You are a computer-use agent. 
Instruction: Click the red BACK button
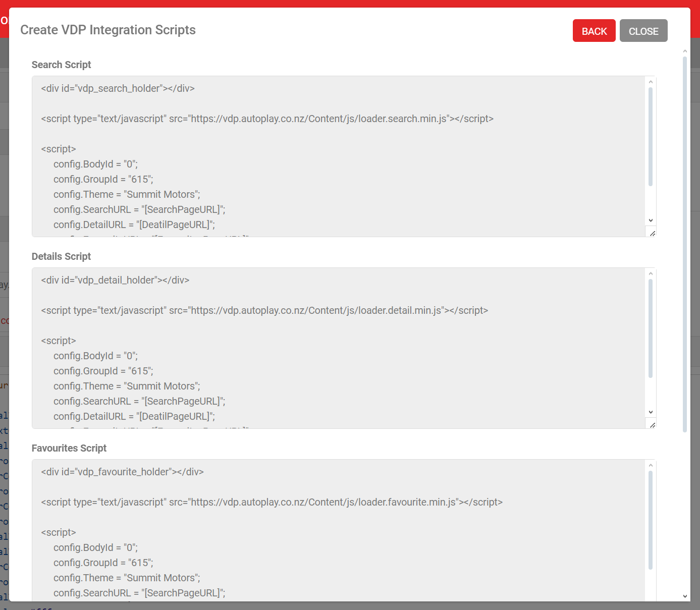click(594, 31)
